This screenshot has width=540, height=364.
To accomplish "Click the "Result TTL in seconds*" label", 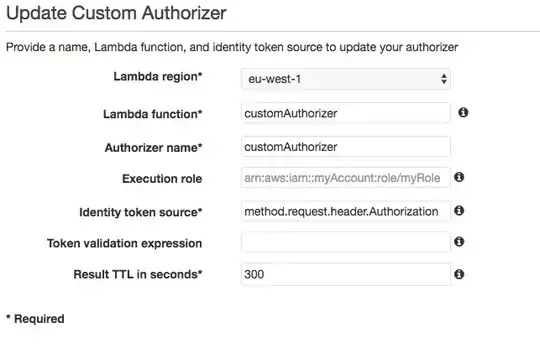I will pyautogui.click(x=138, y=274).
